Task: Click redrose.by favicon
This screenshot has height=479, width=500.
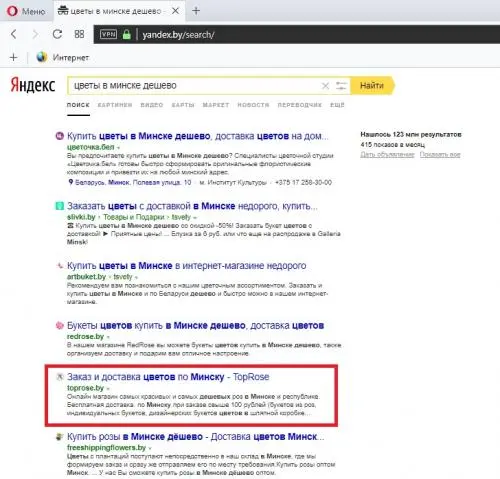Action: point(59,325)
